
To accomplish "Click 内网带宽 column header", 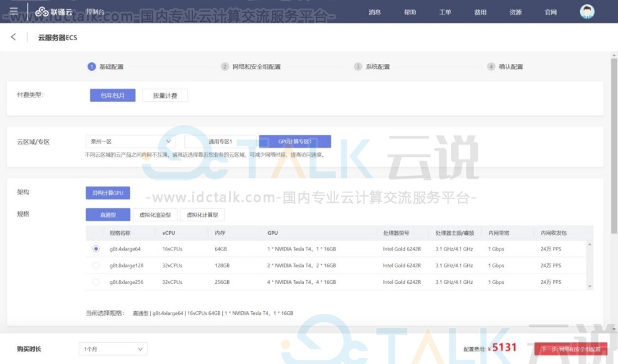I will (499, 233).
